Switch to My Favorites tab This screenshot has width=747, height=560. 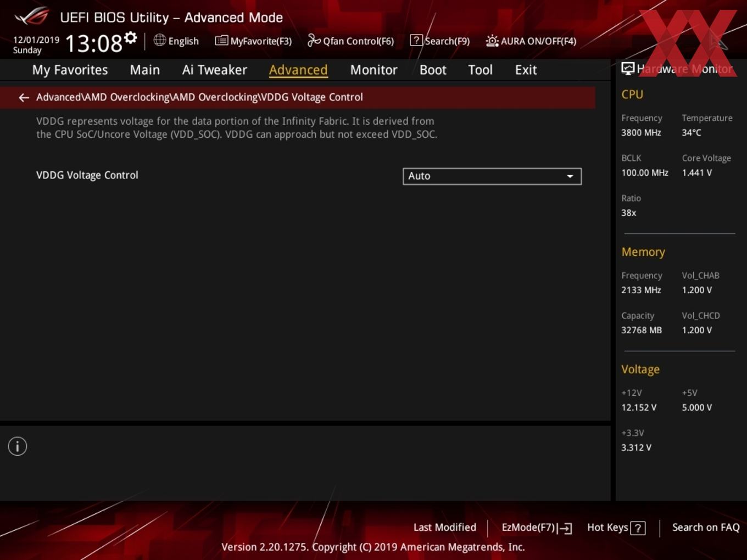coord(70,70)
